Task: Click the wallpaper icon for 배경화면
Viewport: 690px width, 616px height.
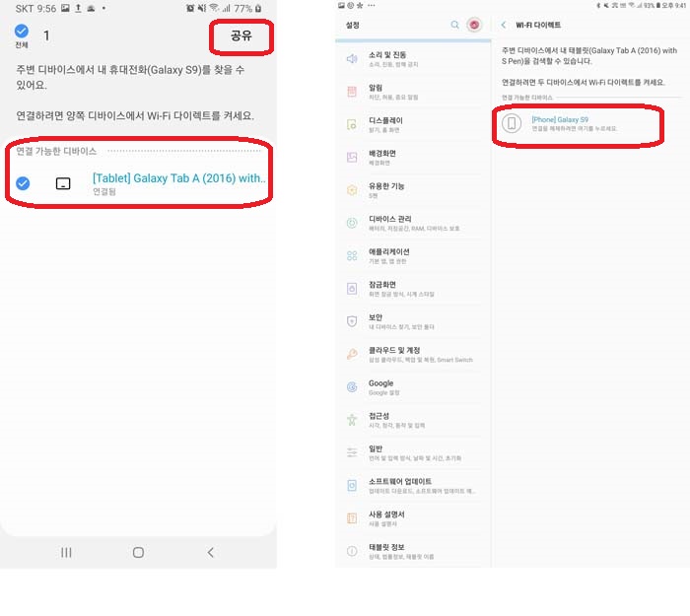Action: click(352, 157)
